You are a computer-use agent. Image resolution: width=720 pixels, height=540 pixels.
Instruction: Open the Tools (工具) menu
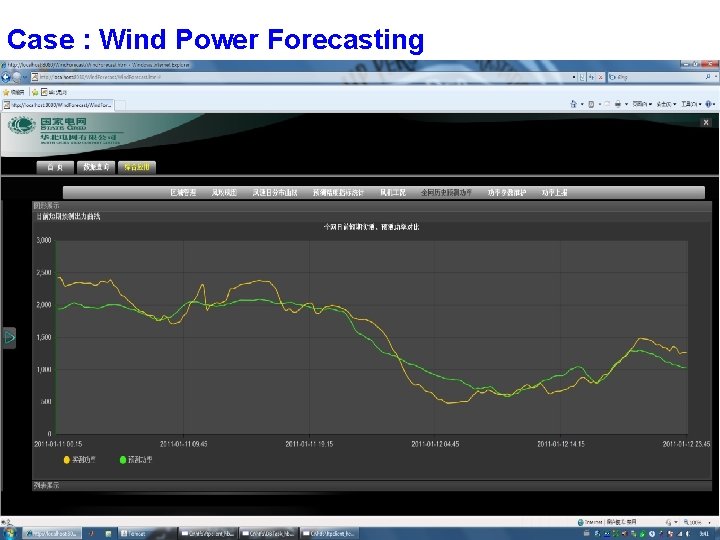click(691, 104)
